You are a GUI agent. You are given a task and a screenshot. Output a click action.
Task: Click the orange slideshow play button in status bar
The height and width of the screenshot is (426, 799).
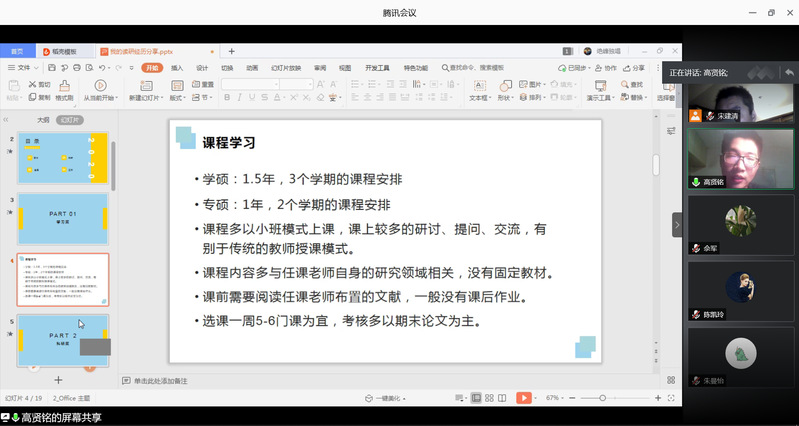click(x=524, y=398)
